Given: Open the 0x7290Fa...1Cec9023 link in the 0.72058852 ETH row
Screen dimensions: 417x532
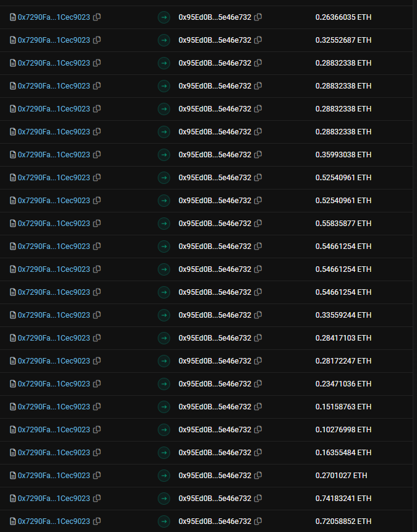Looking at the screenshot, I should [54, 521].
